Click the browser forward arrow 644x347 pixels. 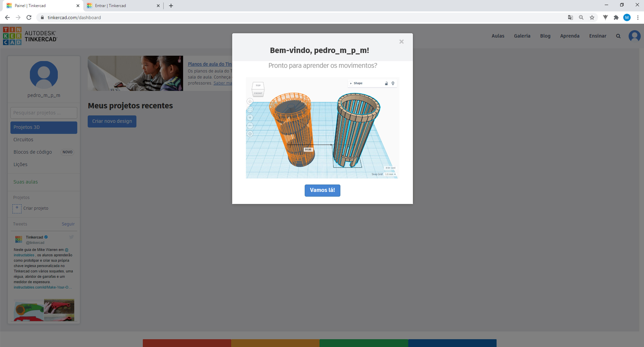18,17
